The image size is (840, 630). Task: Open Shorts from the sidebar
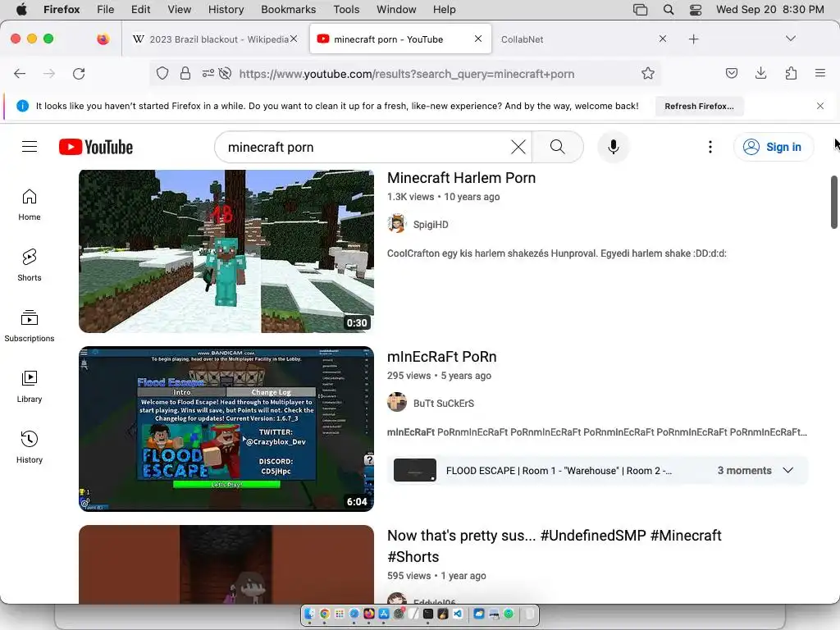coord(30,266)
